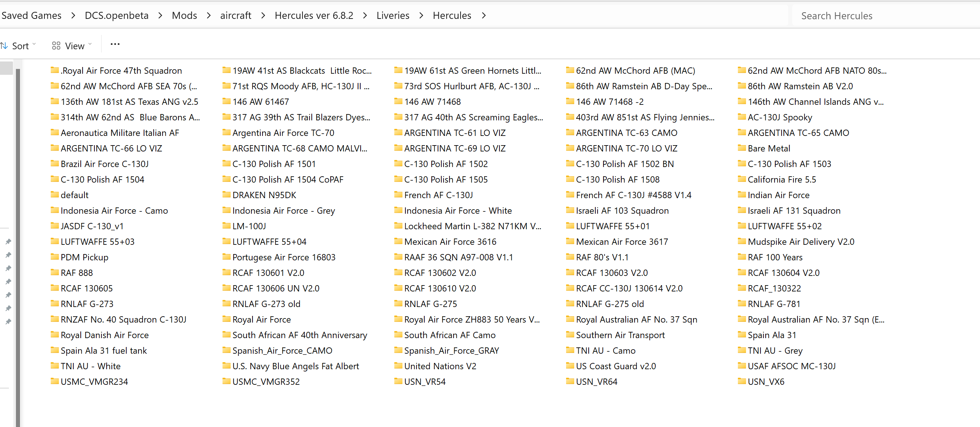Select the California Fire 5.5 folder icon
Image resolution: width=980 pixels, height=427 pixels.
742,179
